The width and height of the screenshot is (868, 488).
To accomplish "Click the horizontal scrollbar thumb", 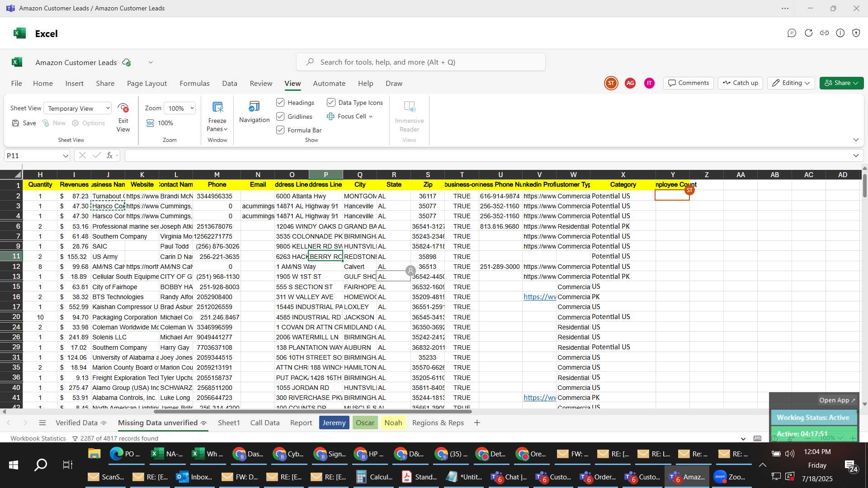I will (x=312, y=412).
